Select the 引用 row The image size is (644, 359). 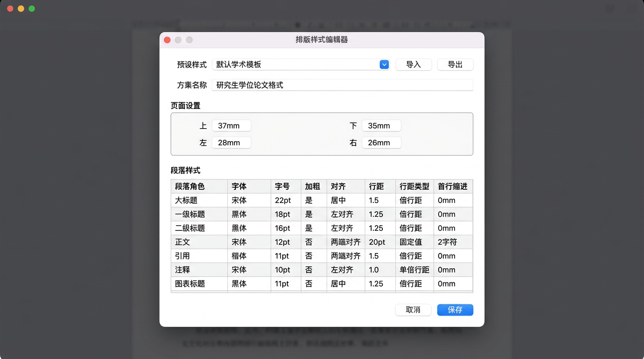[x=322, y=256]
